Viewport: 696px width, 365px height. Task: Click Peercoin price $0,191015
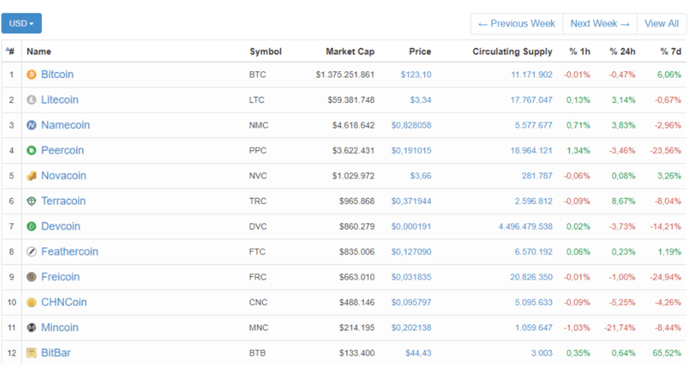point(411,151)
